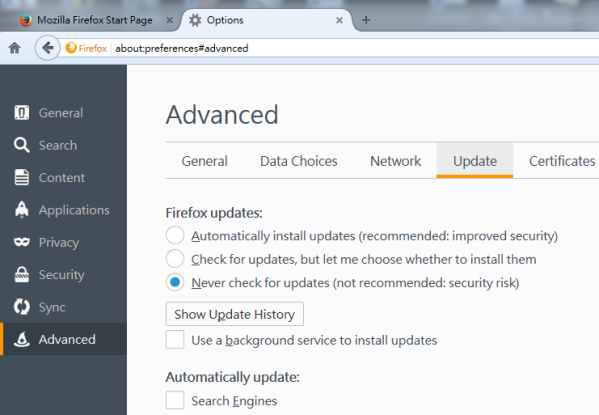Viewport: 599px width, 415px height.
Task: Tick the Search Engines auto-update checkbox
Action: (x=175, y=400)
